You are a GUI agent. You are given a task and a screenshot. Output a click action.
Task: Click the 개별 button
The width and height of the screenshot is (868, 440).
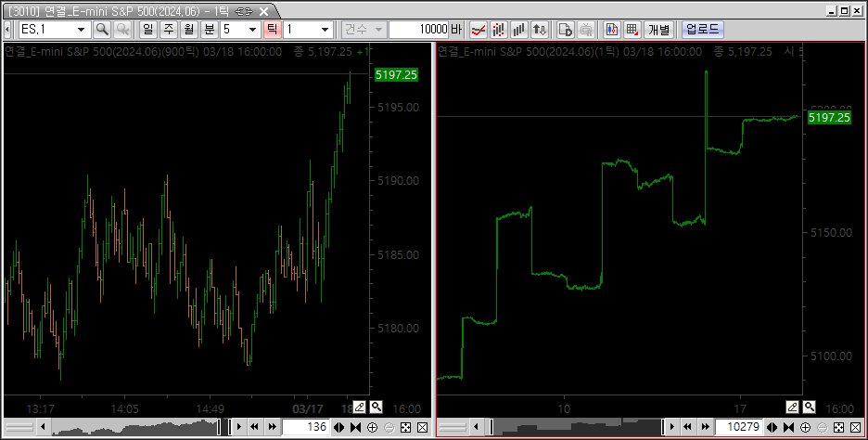tap(658, 30)
